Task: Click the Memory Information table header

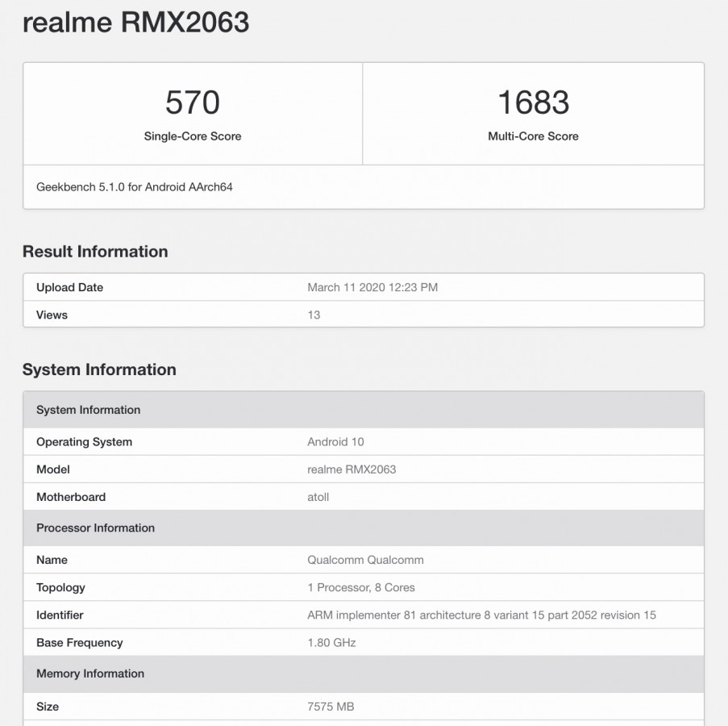Action: pyautogui.click(x=364, y=674)
